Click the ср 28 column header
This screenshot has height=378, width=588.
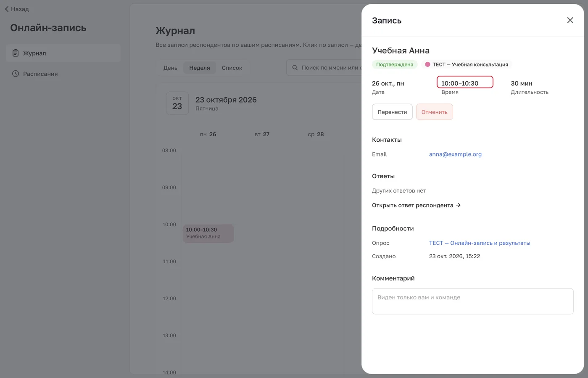pos(316,134)
